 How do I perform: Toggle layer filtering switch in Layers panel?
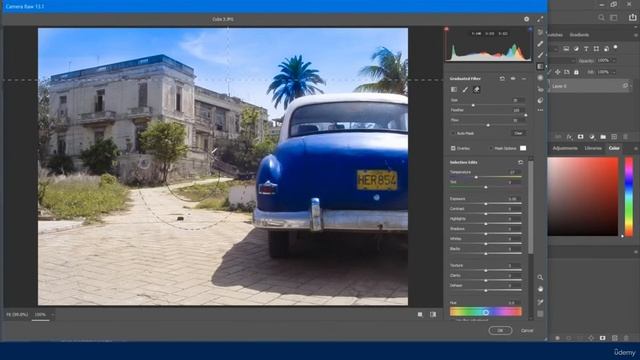616,48
